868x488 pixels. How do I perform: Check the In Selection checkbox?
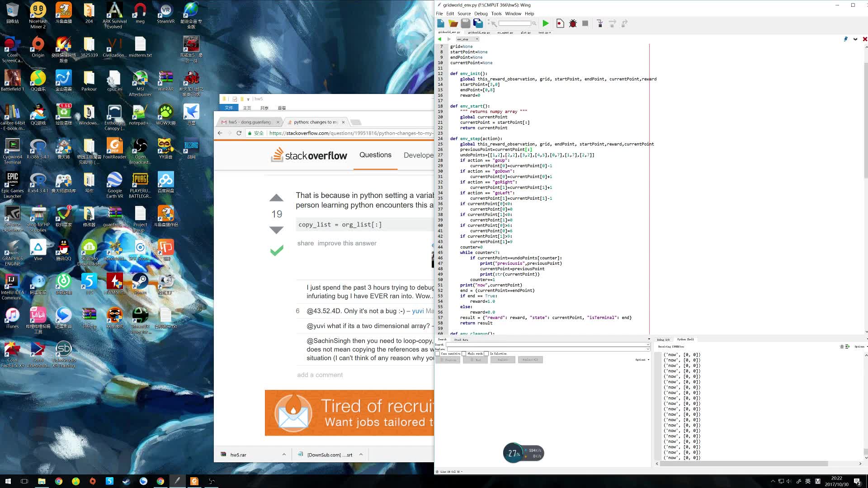click(486, 354)
